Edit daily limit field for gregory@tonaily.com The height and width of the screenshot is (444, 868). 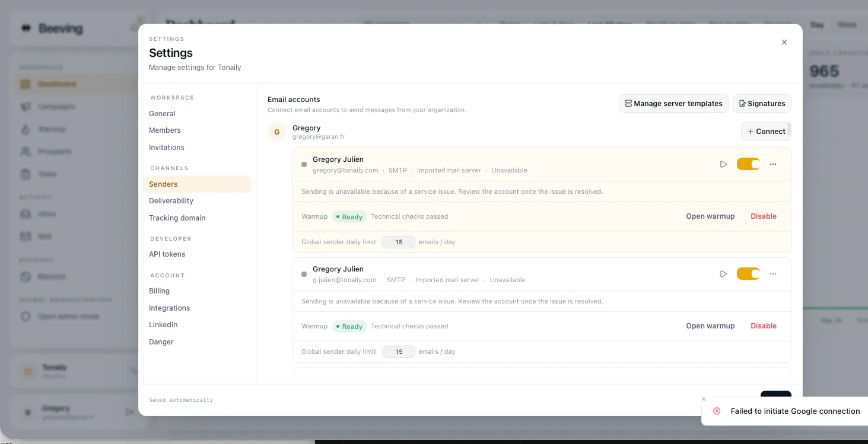(x=399, y=242)
